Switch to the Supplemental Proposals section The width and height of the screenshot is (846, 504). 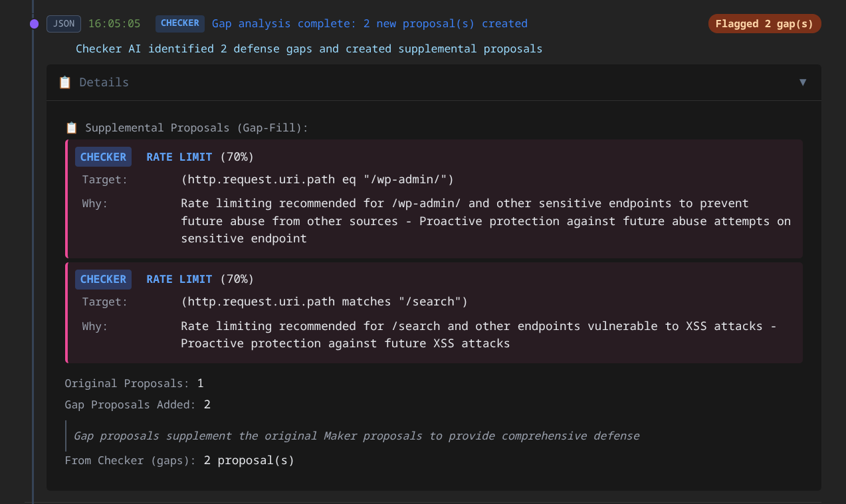click(195, 127)
